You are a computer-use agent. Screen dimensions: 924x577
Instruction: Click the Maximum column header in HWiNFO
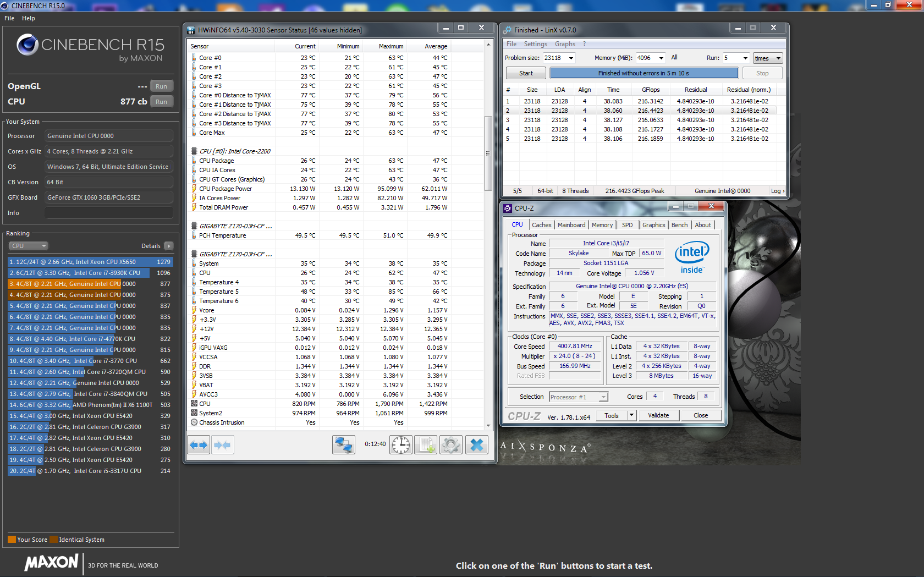point(391,46)
